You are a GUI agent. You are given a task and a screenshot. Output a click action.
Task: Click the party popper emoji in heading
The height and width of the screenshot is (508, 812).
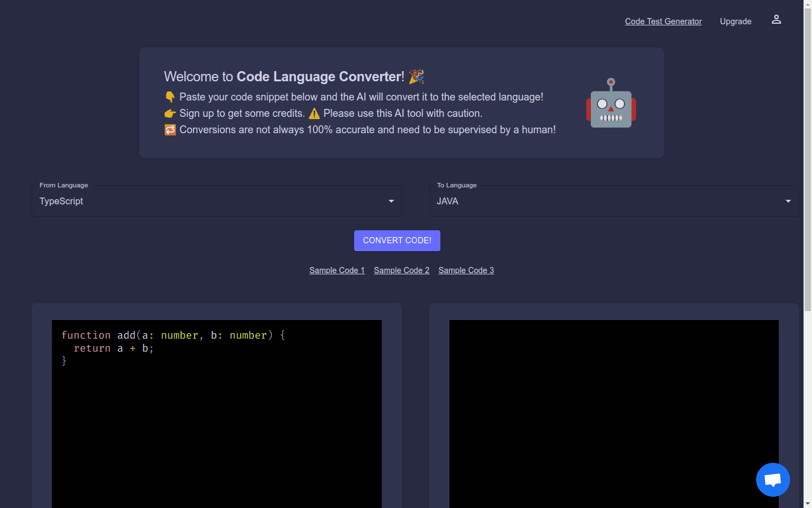(416, 76)
